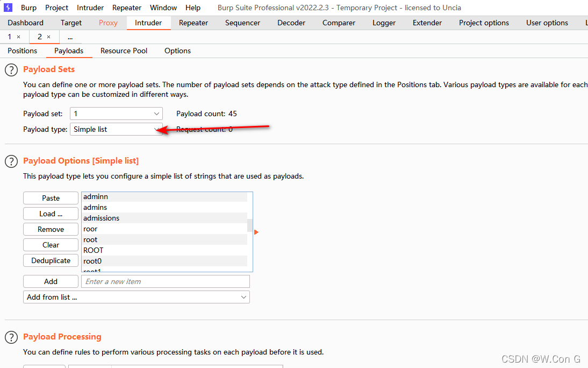Switch to the Repeater tab

[193, 23]
